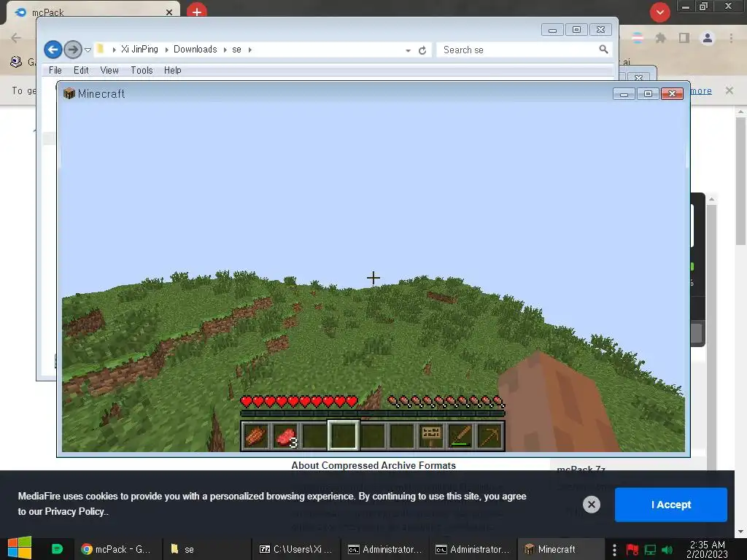This screenshot has width=747, height=560.
Task: Navigate to Xi JinPing breadcrumb folder
Action: coord(139,49)
